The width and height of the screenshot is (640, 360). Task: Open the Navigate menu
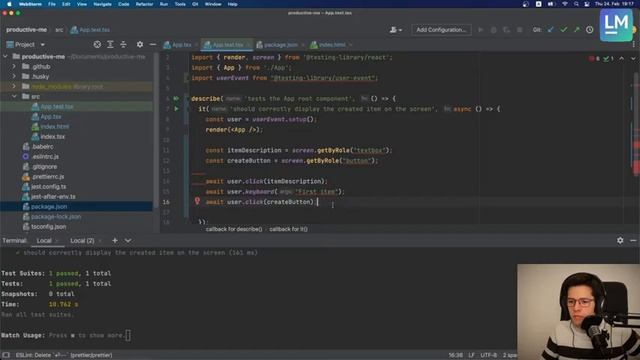point(102,4)
